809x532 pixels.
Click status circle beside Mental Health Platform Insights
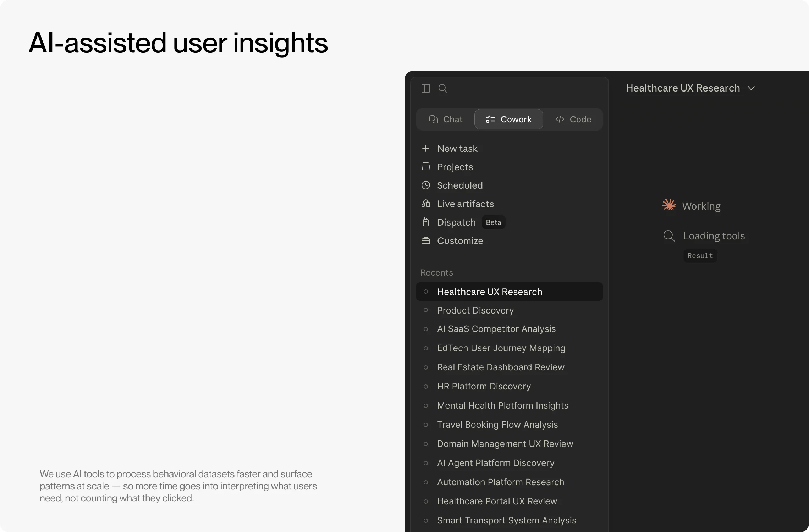click(426, 406)
